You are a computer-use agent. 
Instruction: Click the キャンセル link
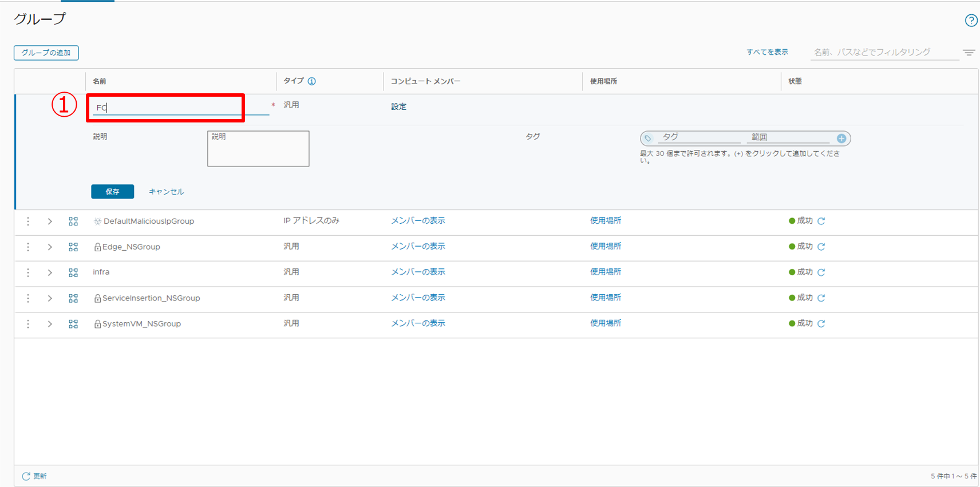click(166, 192)
